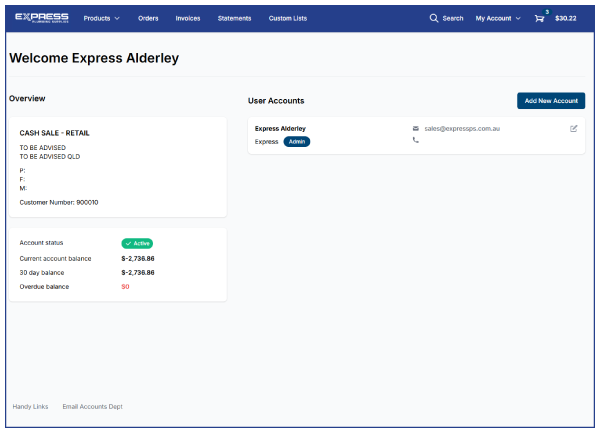Click the Welcome Express Alderley heading
600x433 pixels.
click(94, 58)
